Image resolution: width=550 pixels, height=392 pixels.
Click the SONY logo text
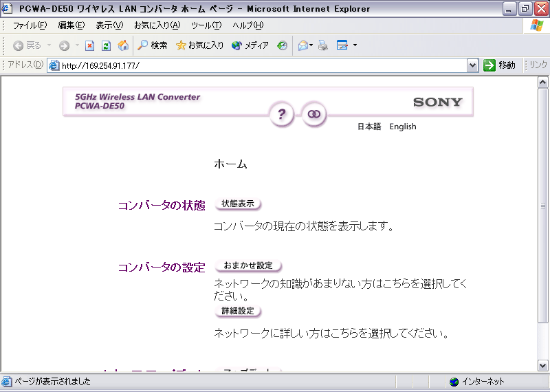438,102
